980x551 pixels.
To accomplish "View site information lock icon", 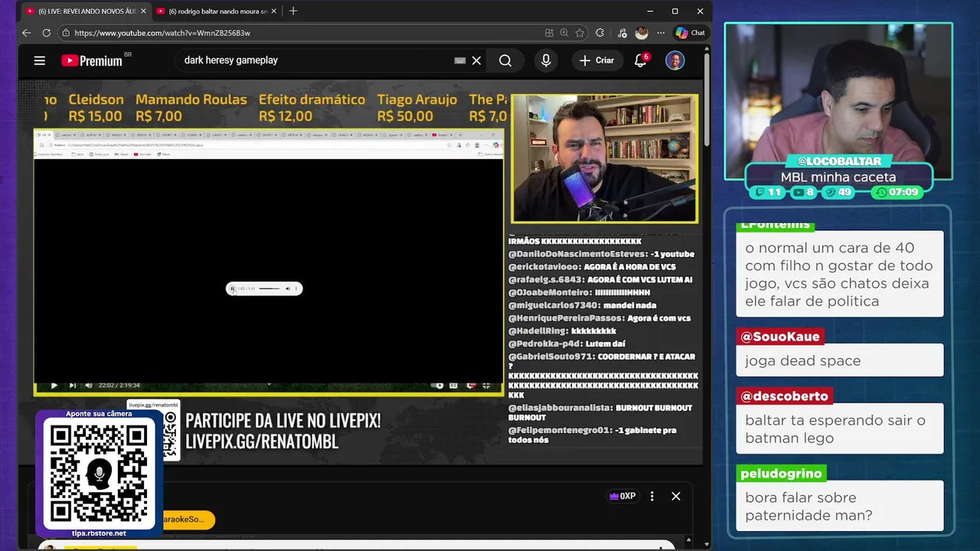I will [x=66, y=33].
